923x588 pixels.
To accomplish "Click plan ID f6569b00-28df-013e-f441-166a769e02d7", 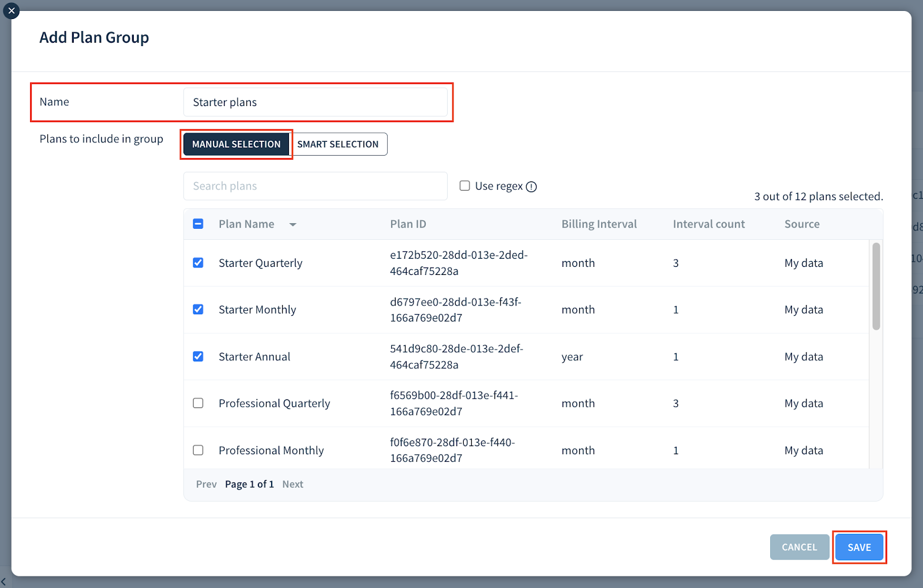I will 454,404.
